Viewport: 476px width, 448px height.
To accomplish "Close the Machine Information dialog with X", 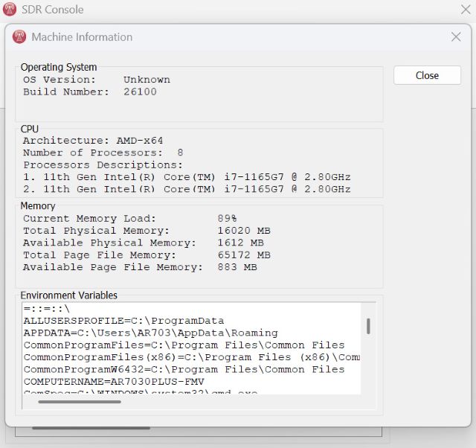I will click(x=456, y=37).
